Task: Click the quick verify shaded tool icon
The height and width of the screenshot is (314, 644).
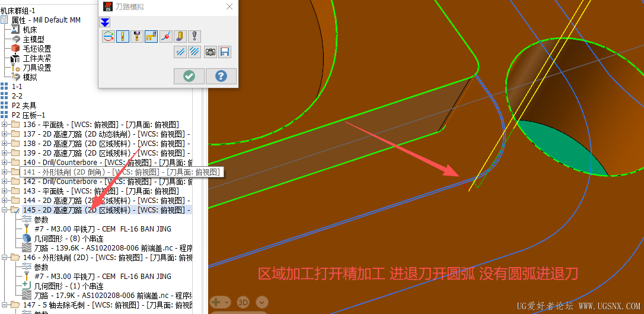Action: coord(180,37)
